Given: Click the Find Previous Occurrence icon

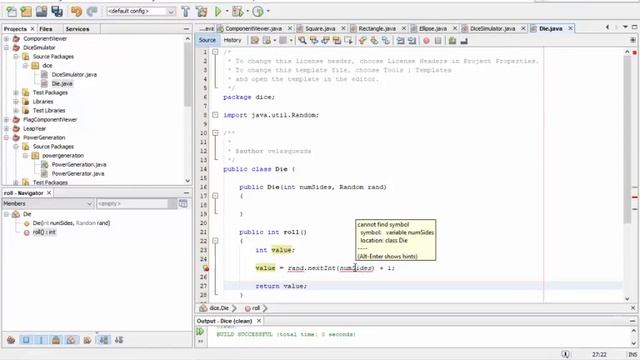Looking at the screenshot, I should coord(313,40).
